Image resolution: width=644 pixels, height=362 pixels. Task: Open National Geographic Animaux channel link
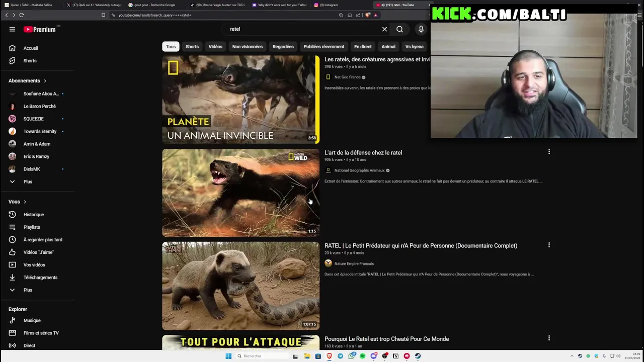[x=359, y=170]
